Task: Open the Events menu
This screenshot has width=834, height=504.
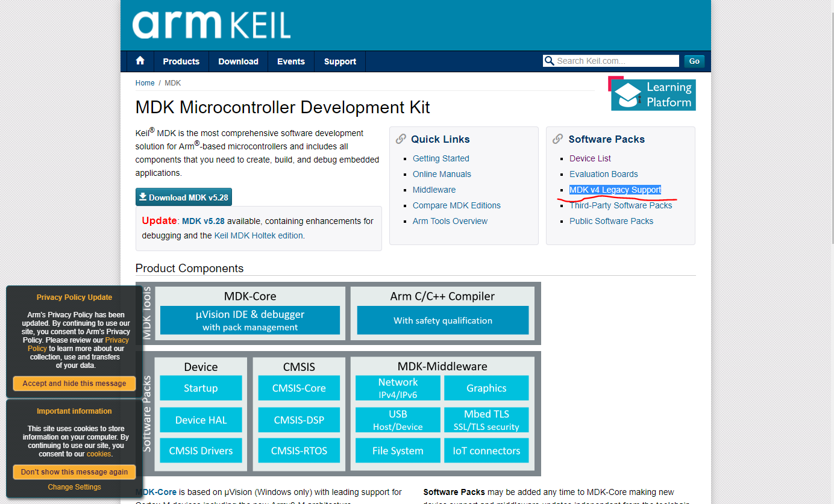Action: tap(291, 61)
